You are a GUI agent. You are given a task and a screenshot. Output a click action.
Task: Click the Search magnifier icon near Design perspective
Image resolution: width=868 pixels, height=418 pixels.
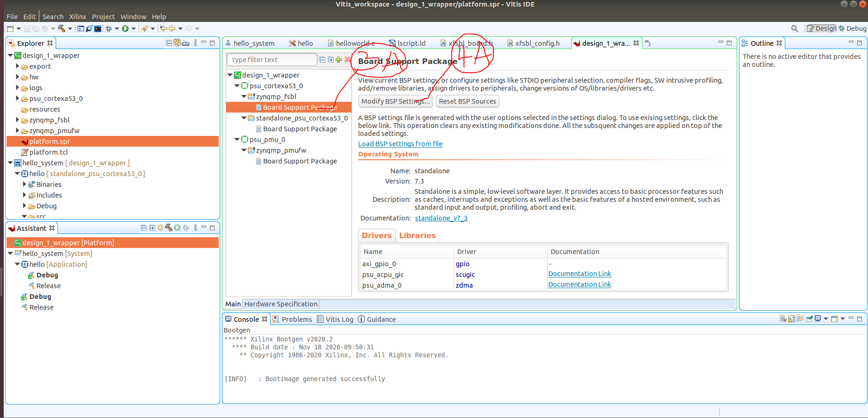(x=795, y=28)
